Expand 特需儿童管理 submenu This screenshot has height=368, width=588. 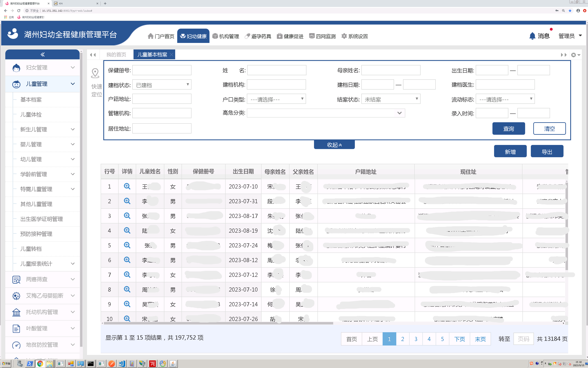tap(73, 189)
